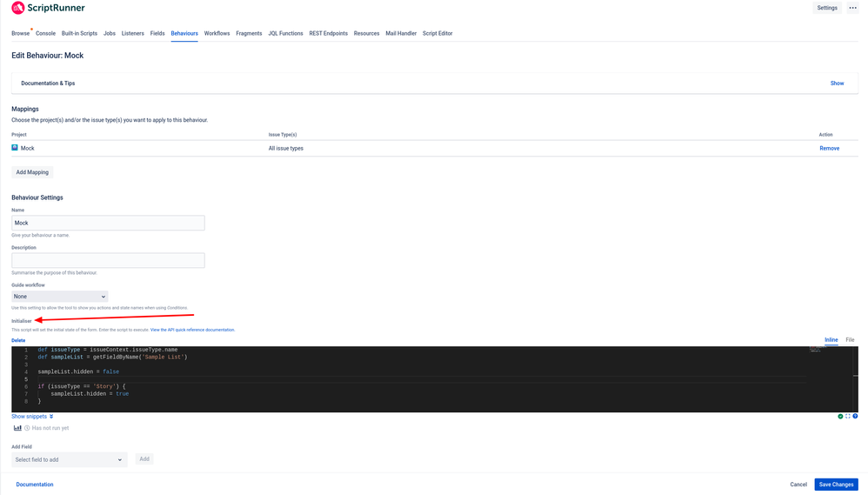
Task: Open the Fields tab
Action: click(157, 33)
